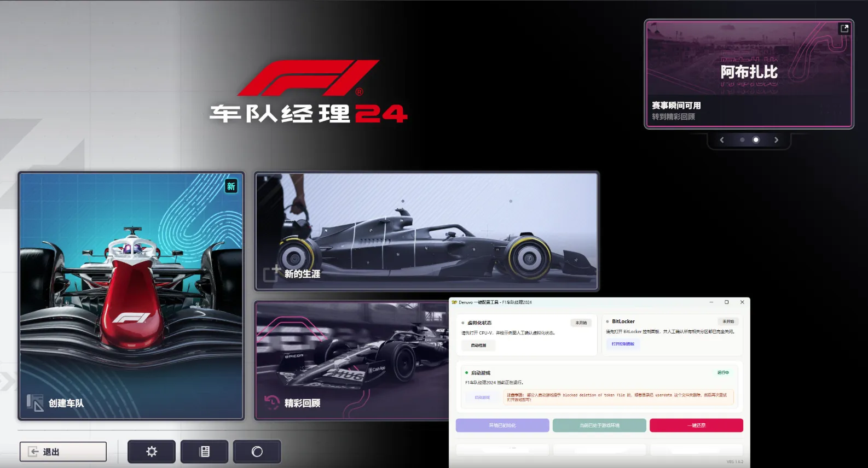The height and width of the screenshot is (468, 868).
Task: Maximize the Denuvo tool window
Action: 726,302
